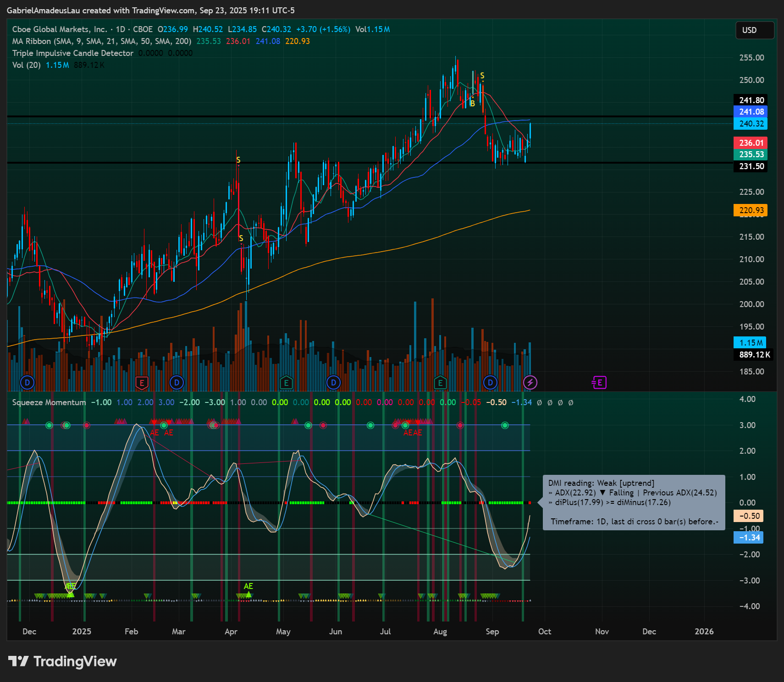The height and width of the screenshot is (682, 784).
Task: Click the Oct label on time axis
Action: [545, 632]
